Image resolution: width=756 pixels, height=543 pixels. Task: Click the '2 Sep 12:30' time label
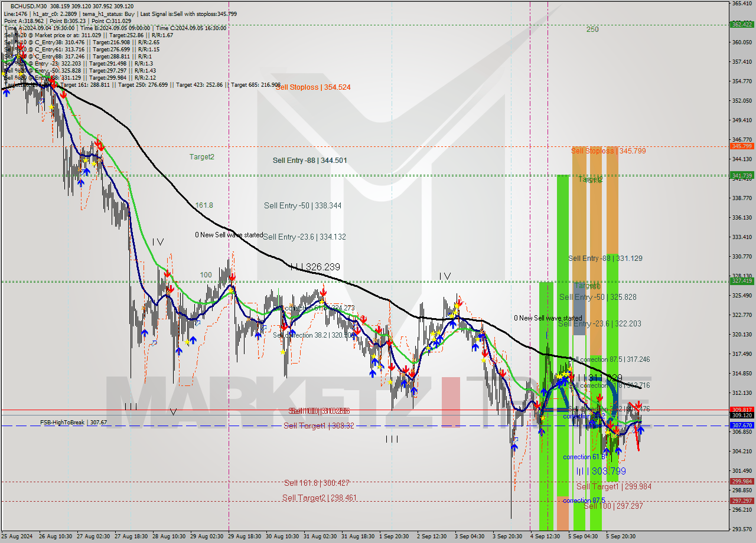pos(431,537)
